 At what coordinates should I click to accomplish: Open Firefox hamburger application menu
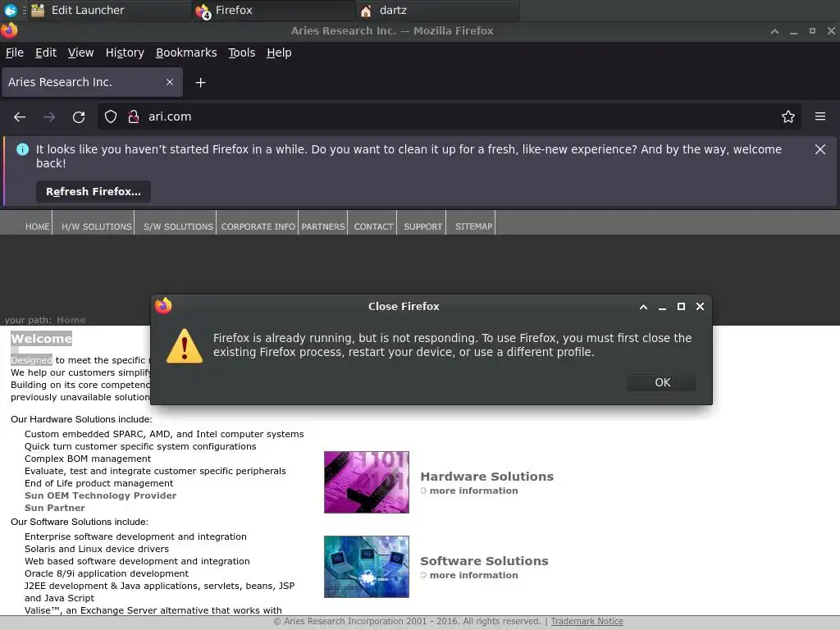point(819,116)
